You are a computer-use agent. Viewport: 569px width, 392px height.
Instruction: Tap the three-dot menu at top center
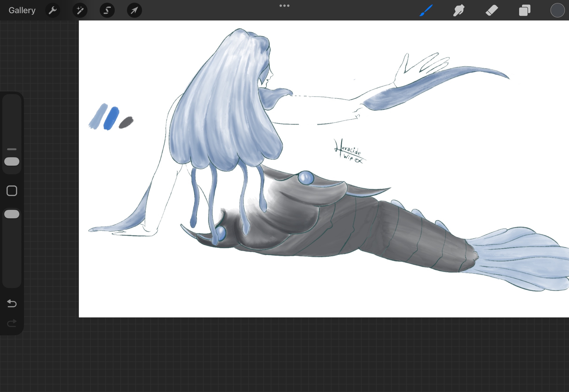pyautogui.click(x=284, y=6)
